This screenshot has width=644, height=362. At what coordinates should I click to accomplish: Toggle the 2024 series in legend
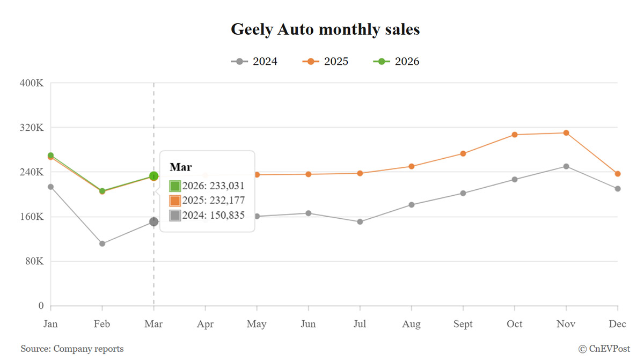pos(254,61)
